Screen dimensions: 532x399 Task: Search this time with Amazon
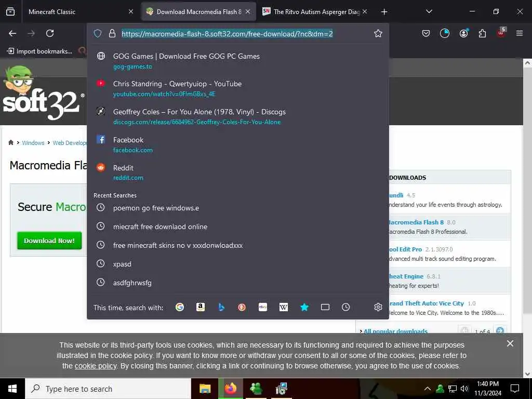(201, 307)
